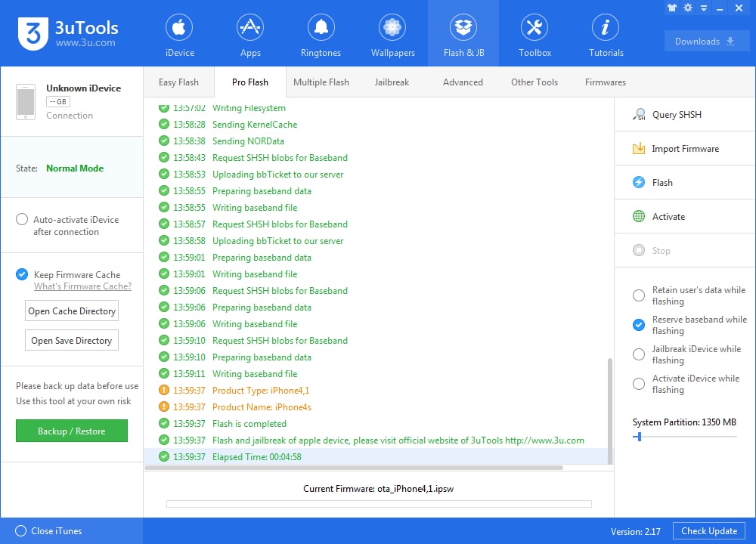Click the shirt skin icon in title bar
The height and width of the screenshot is (544, 756).
coord(671,8)
